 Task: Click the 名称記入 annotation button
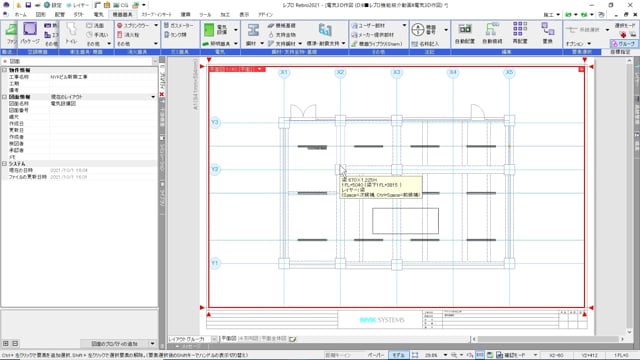coord(425,44)
